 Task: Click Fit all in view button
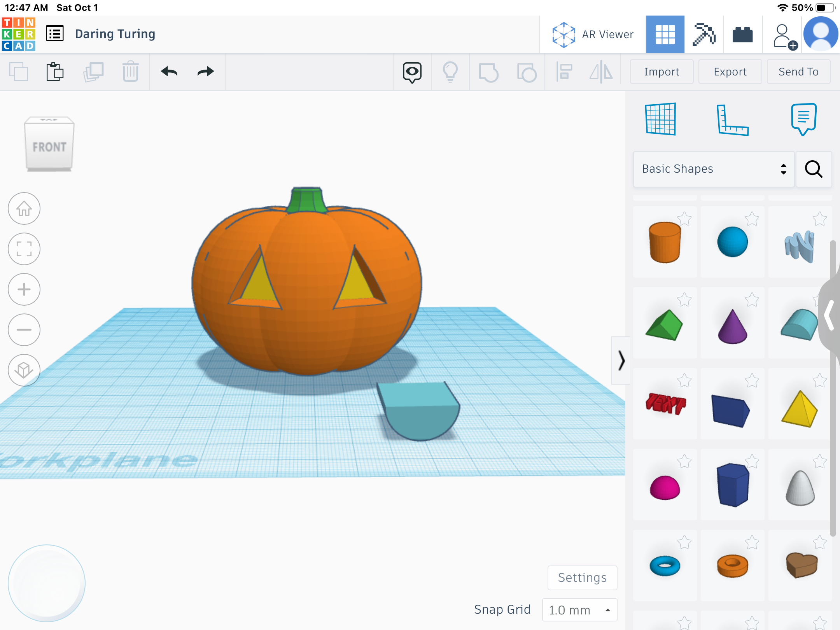coord(24,249)
